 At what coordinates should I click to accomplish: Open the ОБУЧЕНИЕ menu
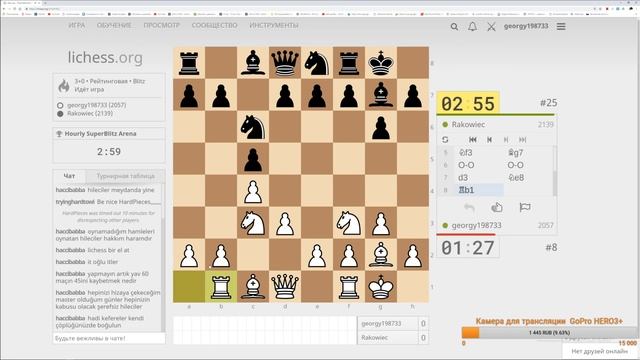(x=114, y=25)
